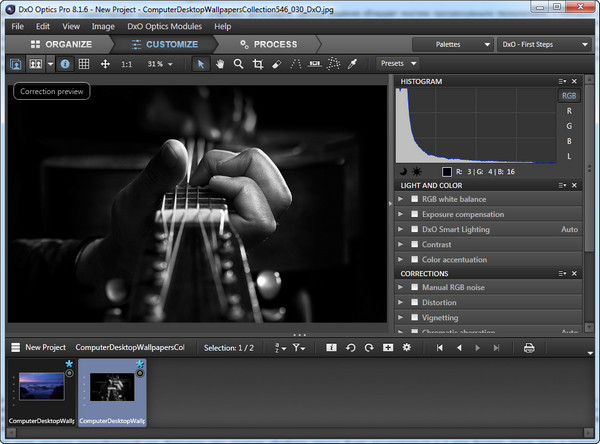This screenshot has height=444, width=600.
Task: Tick the Contrast checkbox
Action: 414,244
